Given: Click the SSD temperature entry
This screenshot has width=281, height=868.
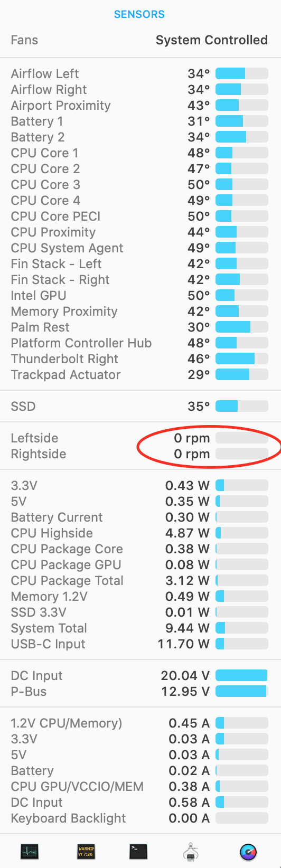Looking at the screenshot, I should coord(140,407).
